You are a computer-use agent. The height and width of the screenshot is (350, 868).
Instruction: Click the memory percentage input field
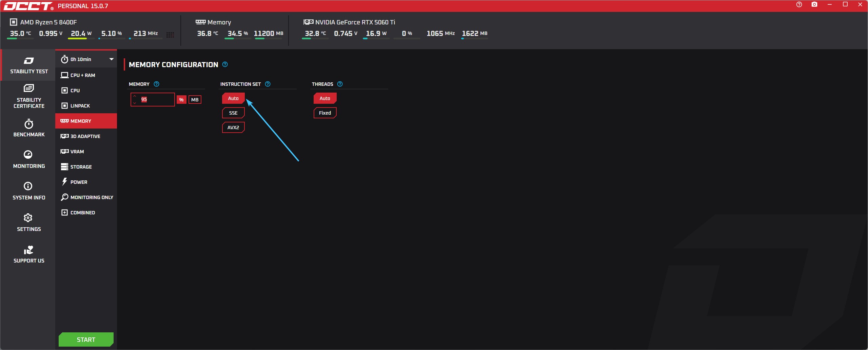[x=156, y=100]
